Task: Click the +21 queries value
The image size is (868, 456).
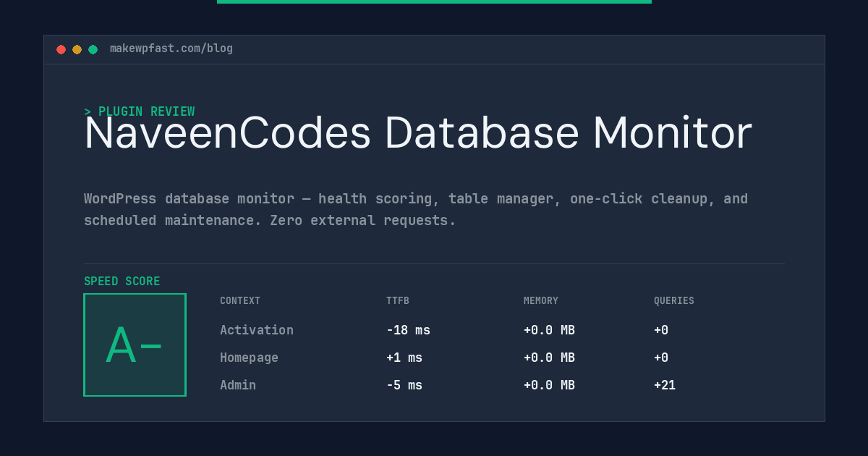Action: point(665,385)
